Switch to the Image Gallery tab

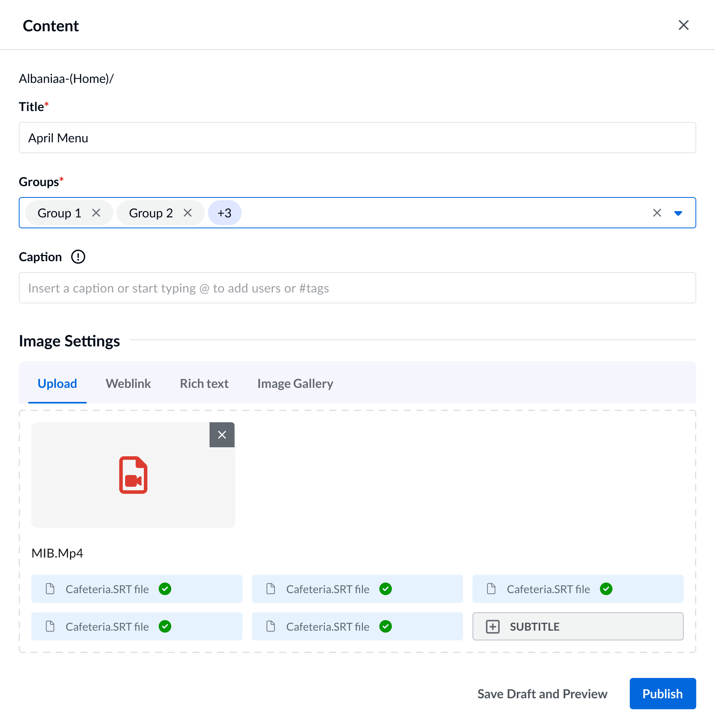click(x=295, y=383)
